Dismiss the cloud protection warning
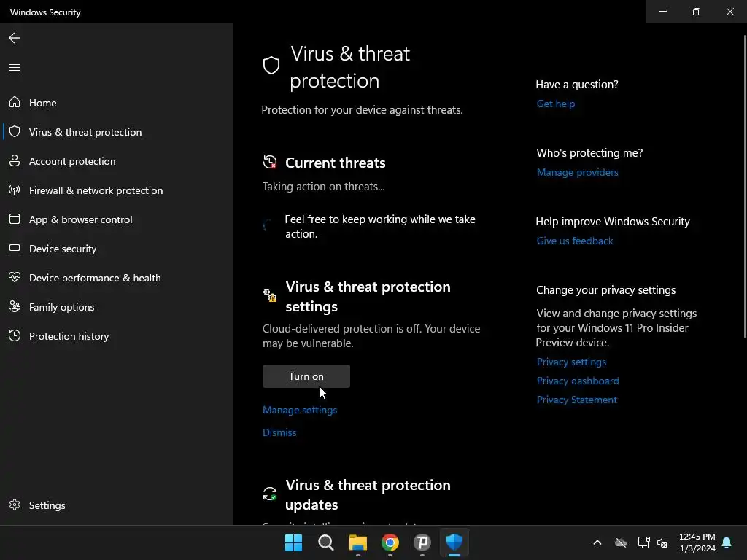The height and width of the screenshot is (560, 747). click(279, 432)
